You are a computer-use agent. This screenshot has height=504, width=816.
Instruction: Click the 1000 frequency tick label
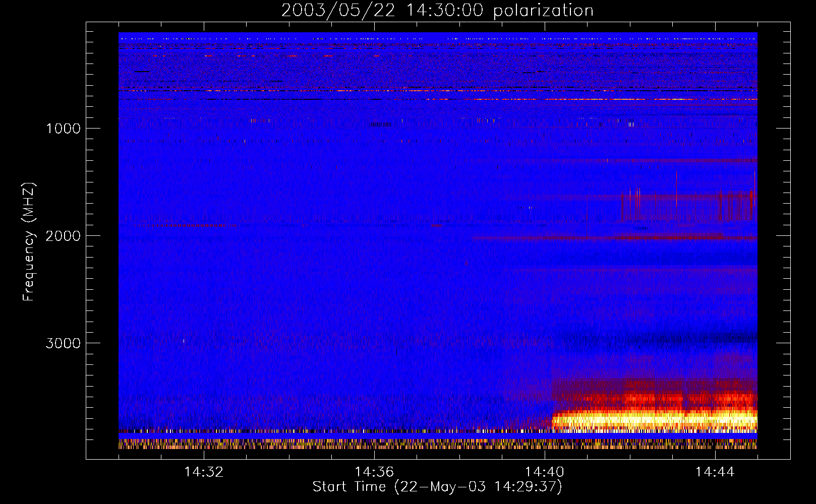[x=63, y=129]
